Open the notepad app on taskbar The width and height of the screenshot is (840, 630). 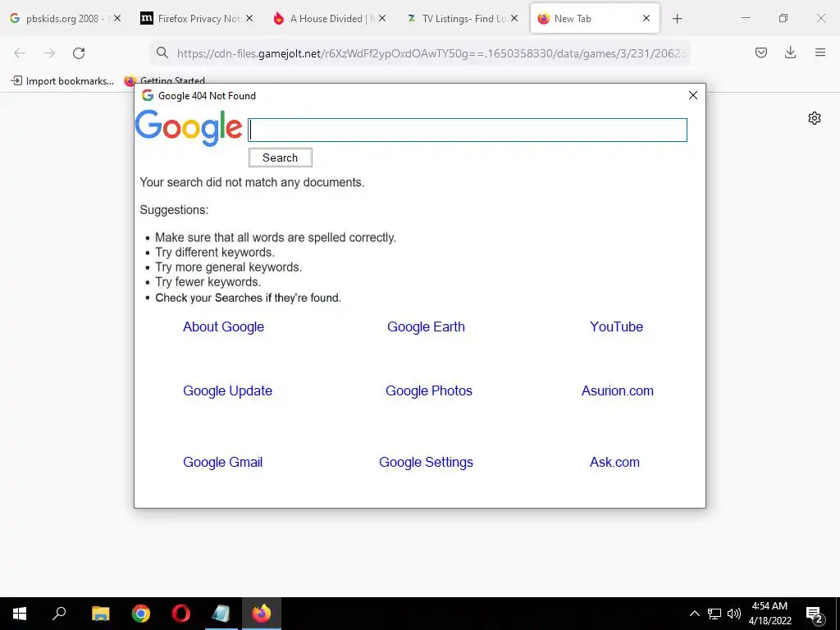(x=221, y=614)
